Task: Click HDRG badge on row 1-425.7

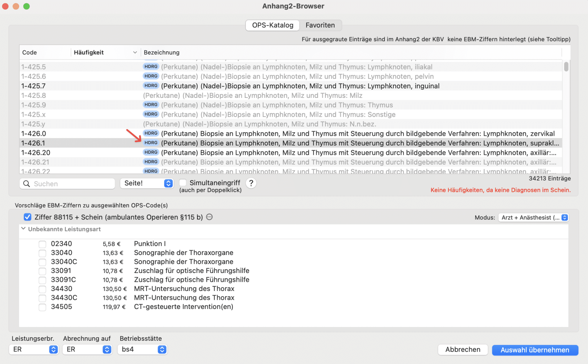Action: [151, 86]
